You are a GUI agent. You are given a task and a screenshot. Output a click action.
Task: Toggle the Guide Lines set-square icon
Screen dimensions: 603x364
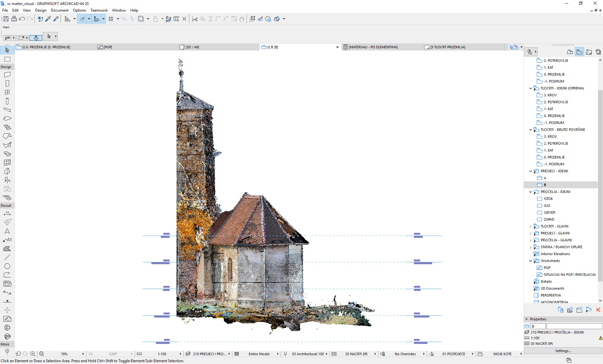(67, 19)
